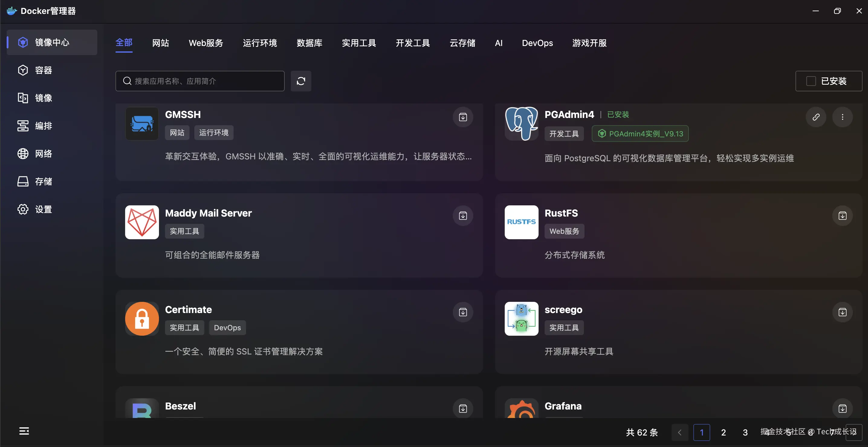This screenshot has width=868, height=447.
Task: Download the screego image
Action: tap(842, 312)
